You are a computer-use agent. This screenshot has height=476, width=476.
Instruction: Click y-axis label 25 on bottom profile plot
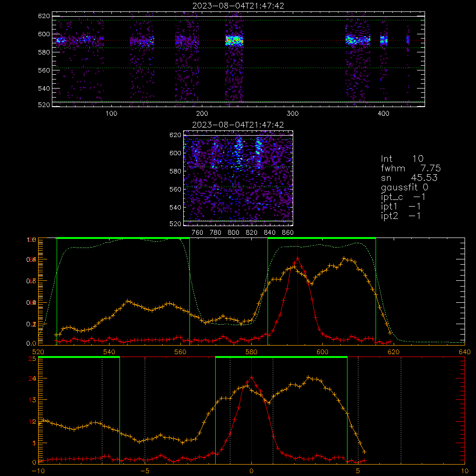tap(32, 358)
